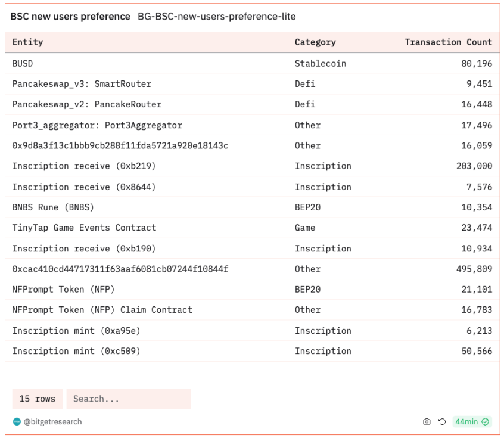Viewport: 504px width, 441px height.
Task: Click the green checkmark status icon
Action: (x=486, y=422)
